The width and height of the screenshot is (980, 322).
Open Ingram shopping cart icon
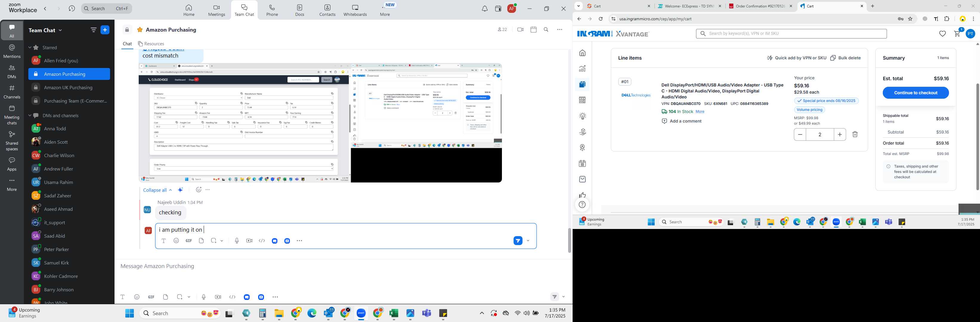957,33
